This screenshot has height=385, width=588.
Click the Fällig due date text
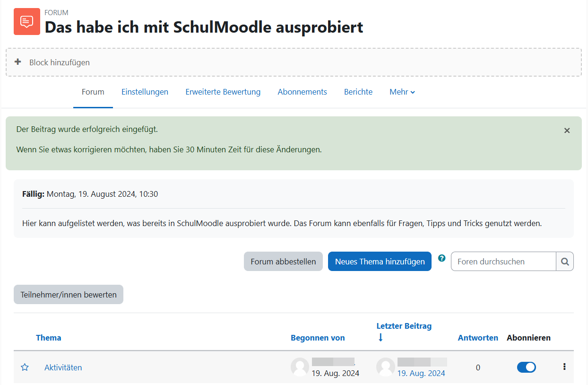tap(90, 194)
